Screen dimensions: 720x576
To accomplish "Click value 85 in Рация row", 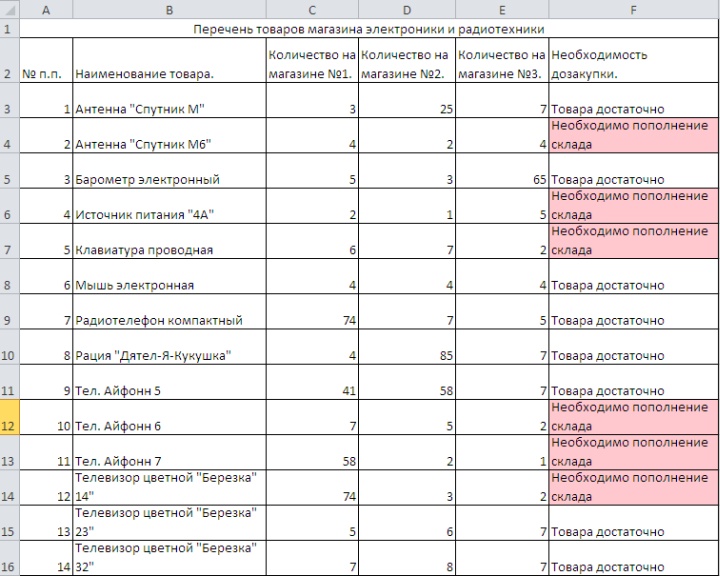I will pyautogui.click(x=407, y=347).
